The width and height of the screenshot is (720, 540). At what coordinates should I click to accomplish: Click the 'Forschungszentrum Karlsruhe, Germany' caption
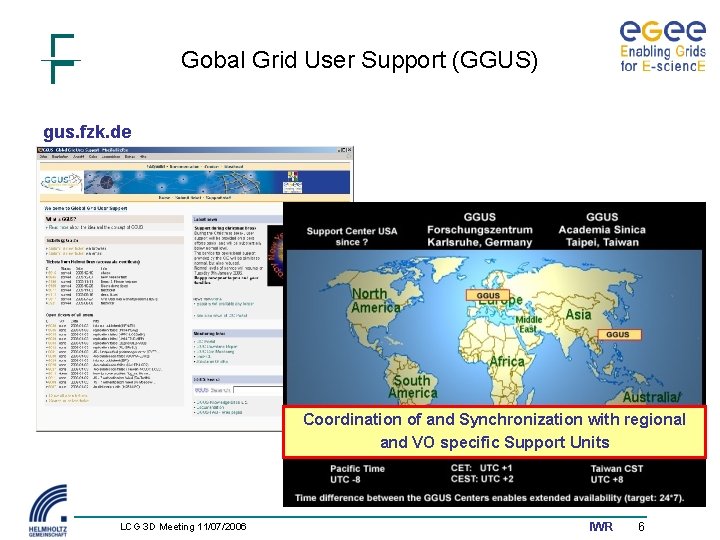(x=479, y=236)
